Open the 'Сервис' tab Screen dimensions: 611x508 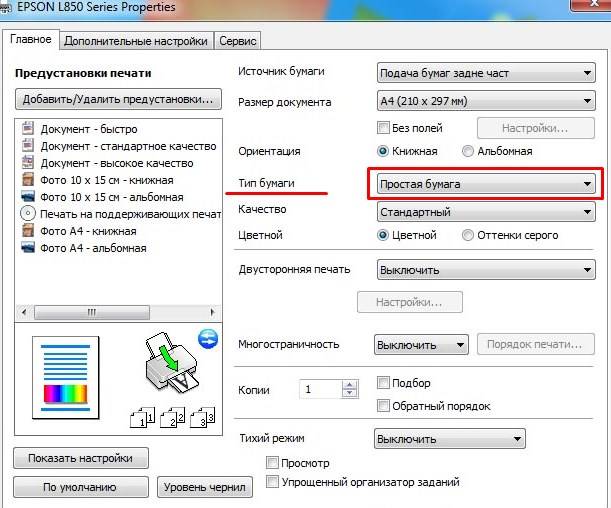click(237, 41)
